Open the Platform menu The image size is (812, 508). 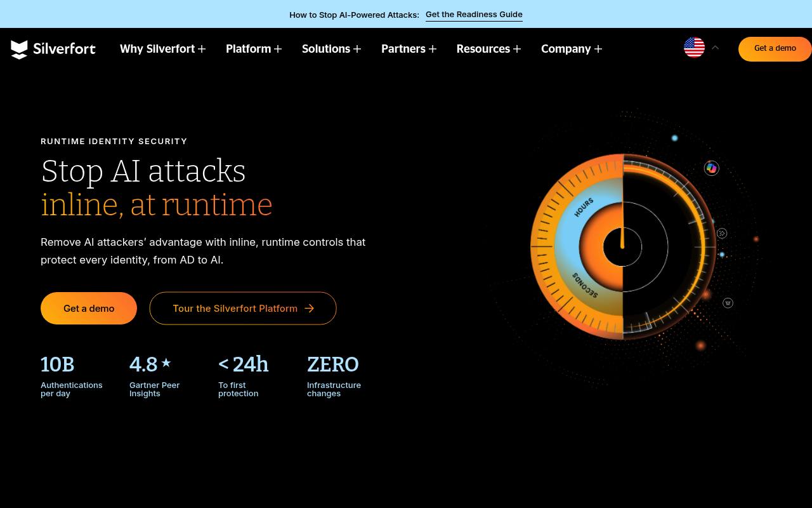coord(249,49)
